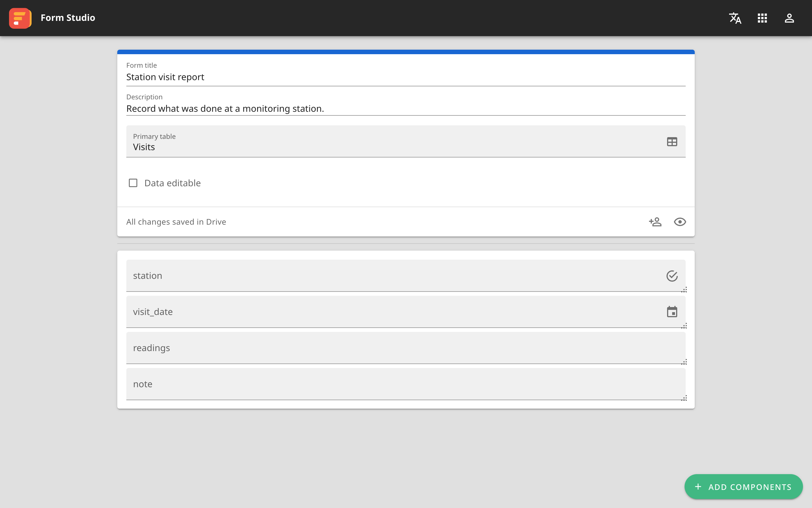Click the table icon in Primary table
Viewport: 812px width, 508px height.
tap(672, 142)
